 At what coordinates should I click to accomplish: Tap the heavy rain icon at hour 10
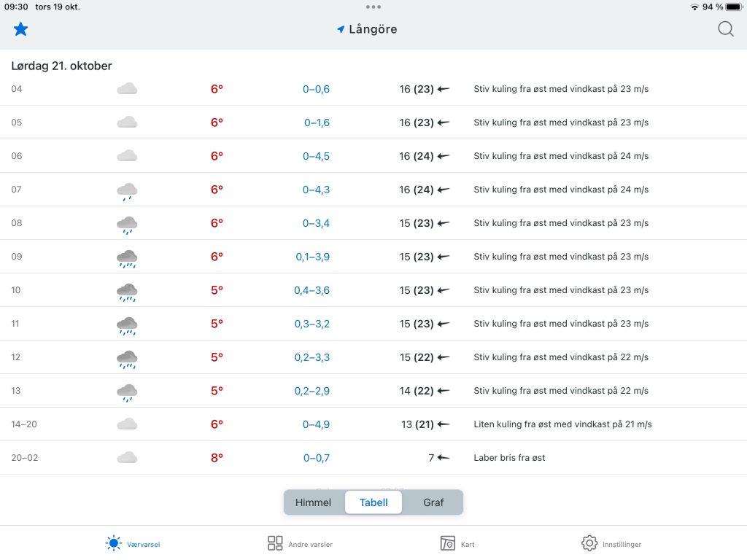pyautogui.click(x=127, y=292)
